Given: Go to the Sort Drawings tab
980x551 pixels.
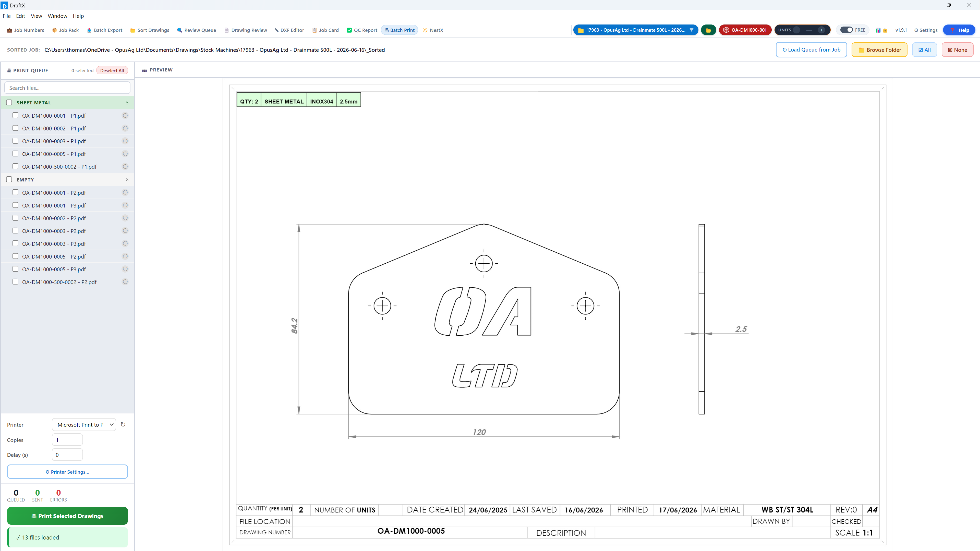Looking at the screenshot, I should tap(150, 30).
